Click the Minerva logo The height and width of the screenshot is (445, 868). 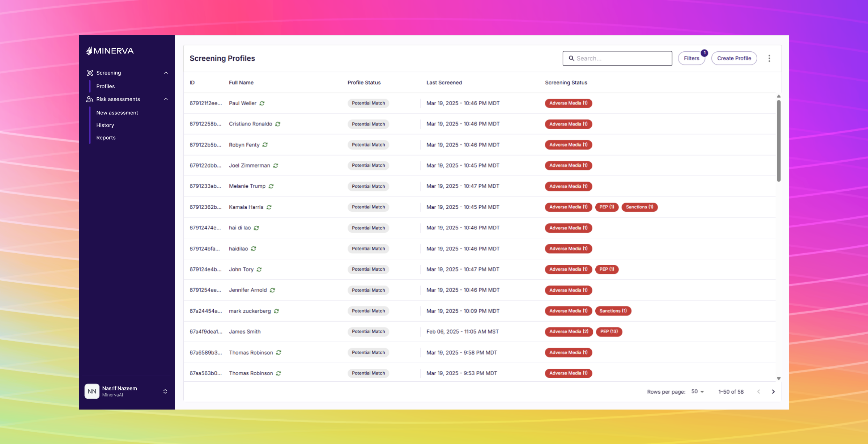(x=110, y=51)
